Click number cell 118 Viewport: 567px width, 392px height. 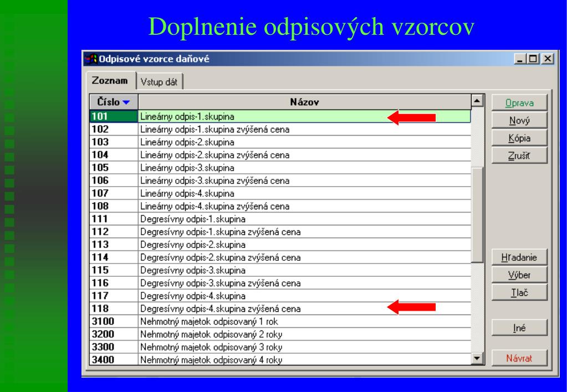(x=114, y=308)
